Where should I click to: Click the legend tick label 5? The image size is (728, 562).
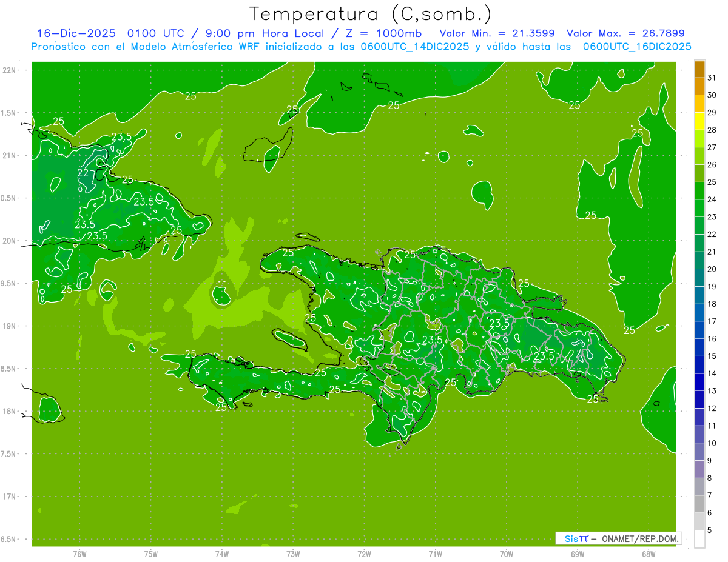[x=710, y=530]
